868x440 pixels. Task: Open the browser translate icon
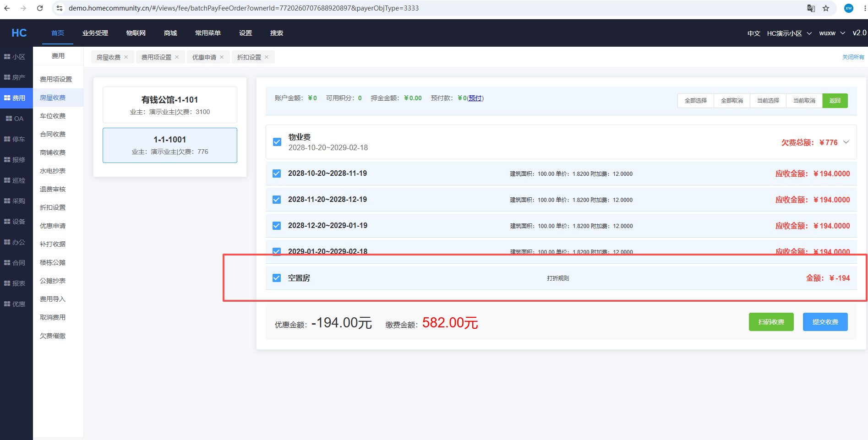[811, 8]
